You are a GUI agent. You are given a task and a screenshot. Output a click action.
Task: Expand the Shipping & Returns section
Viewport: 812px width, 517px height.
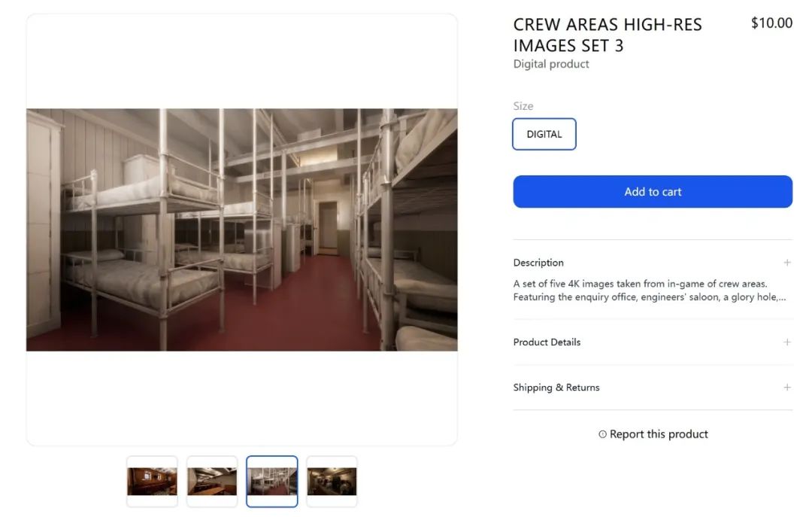tap(556, 388)
